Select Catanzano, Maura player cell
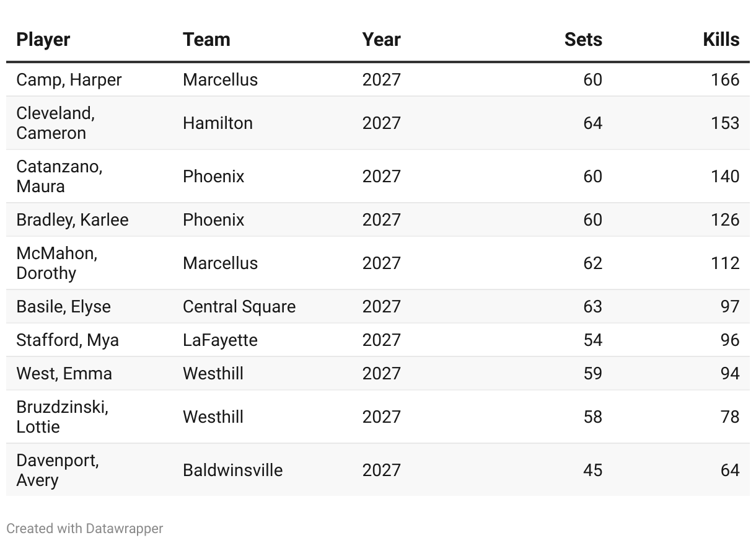 click(59, 176)
